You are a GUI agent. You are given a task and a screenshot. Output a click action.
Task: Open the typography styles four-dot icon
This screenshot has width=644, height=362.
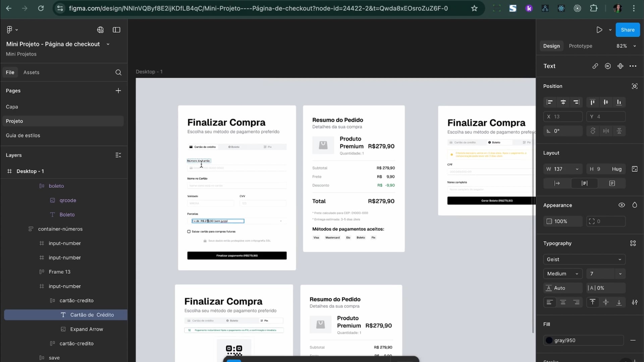(x=633, y=243)
